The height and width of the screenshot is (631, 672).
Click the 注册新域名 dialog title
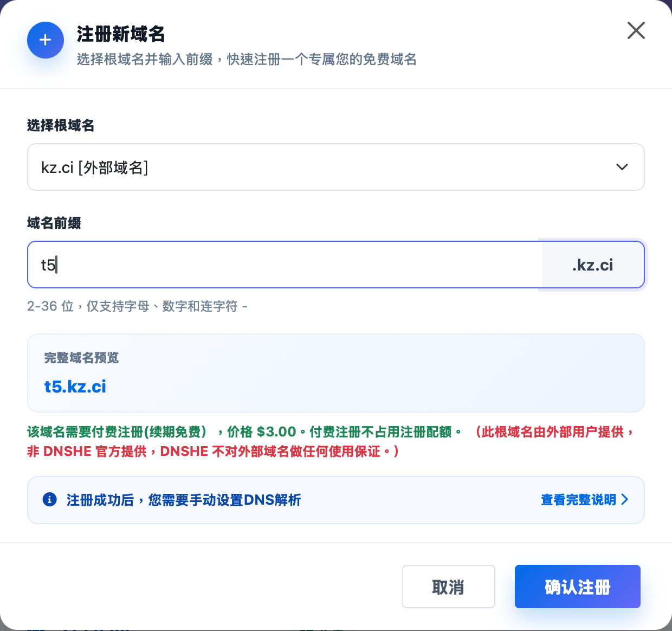pyautogui.click(x=121, y=34)
